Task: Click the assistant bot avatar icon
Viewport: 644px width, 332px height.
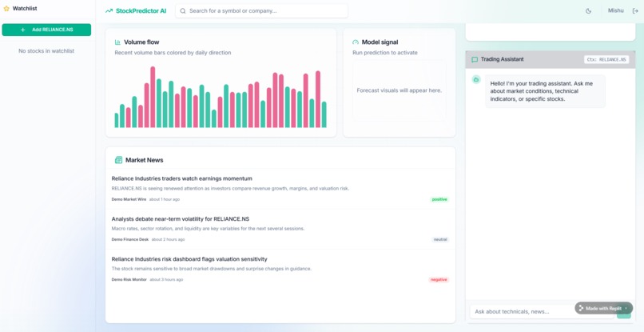Action: pyautogui.click(x=476, y=79)
